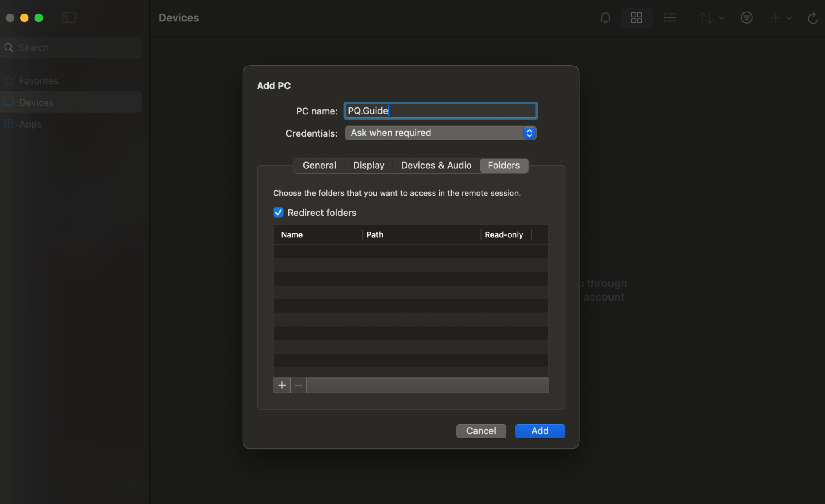The height and width of the screenshot is (504, 825).
Task: Open the Devices & Audio tab
Action: pos(436,166)
